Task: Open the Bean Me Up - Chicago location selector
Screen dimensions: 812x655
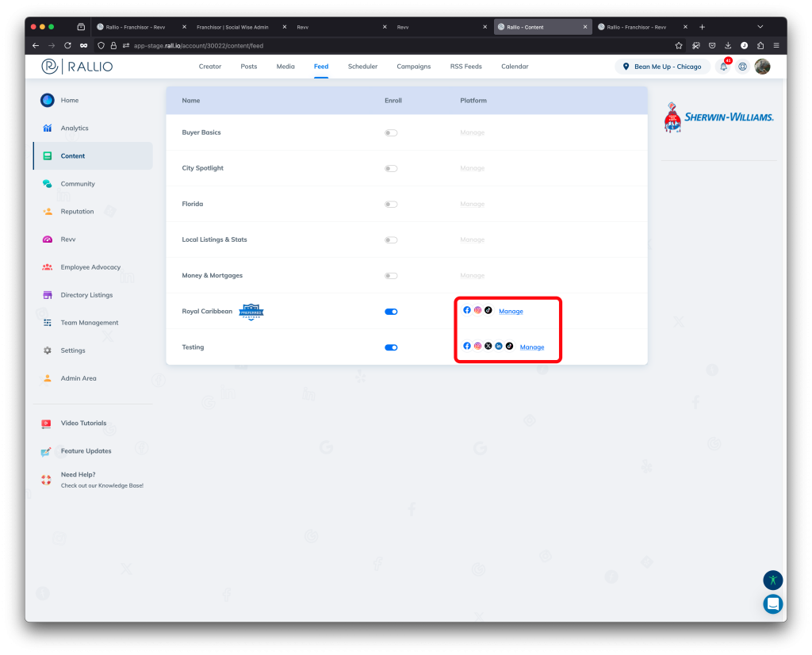Action: pos(662,67)
